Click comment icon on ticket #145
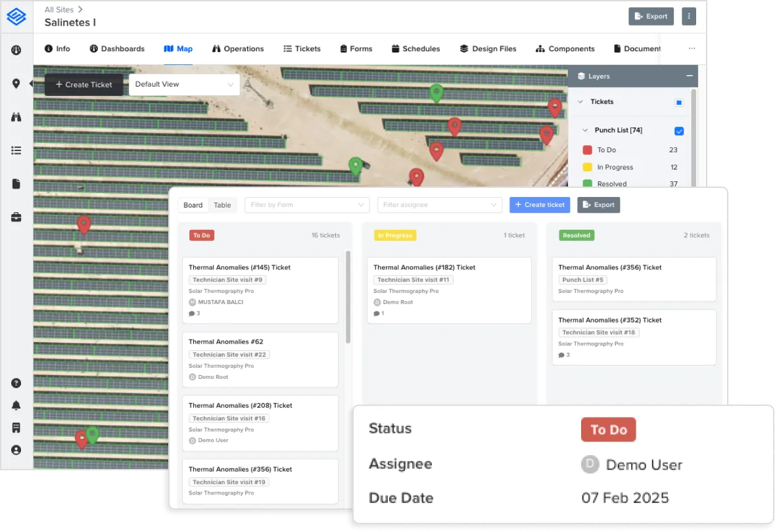The width and height of the screenshot is (777, 532). click(192, 313)
